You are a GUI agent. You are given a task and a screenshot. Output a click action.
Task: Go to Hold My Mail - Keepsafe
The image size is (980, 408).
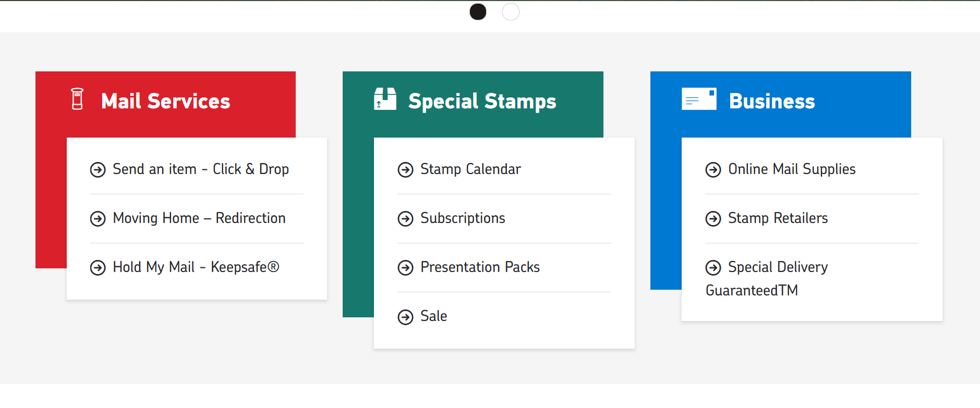196,267
